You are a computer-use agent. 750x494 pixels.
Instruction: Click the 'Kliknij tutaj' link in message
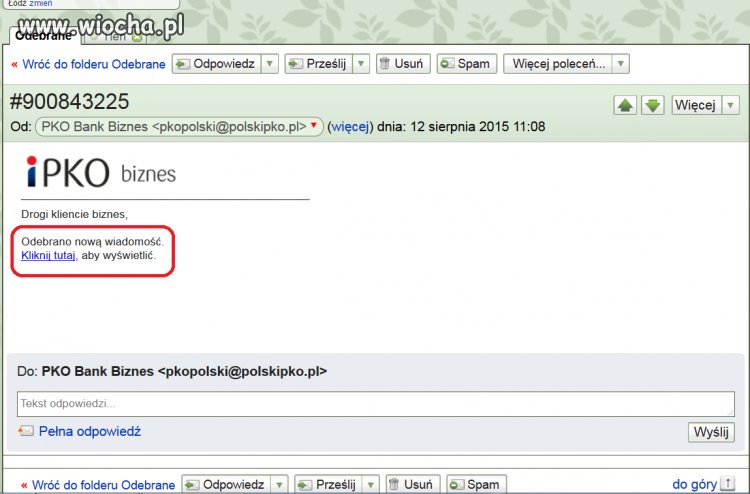(x=48, y=255)
